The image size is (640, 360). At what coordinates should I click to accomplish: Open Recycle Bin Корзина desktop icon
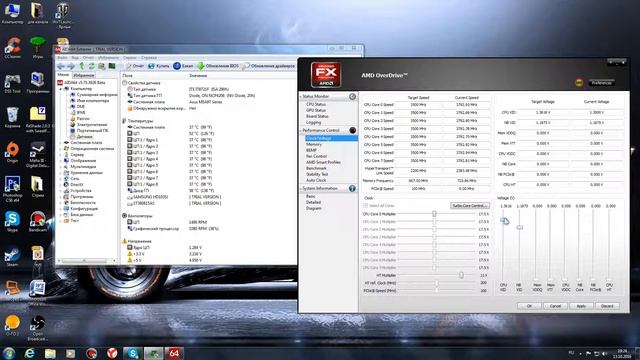pos(13,118)
